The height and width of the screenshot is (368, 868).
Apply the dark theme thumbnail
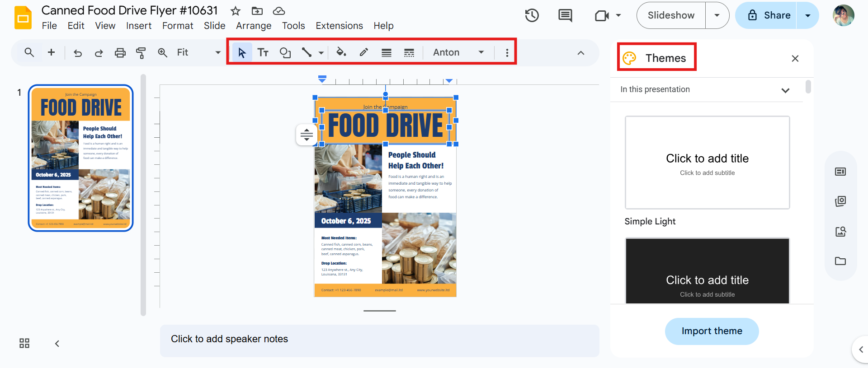(708, 270)
